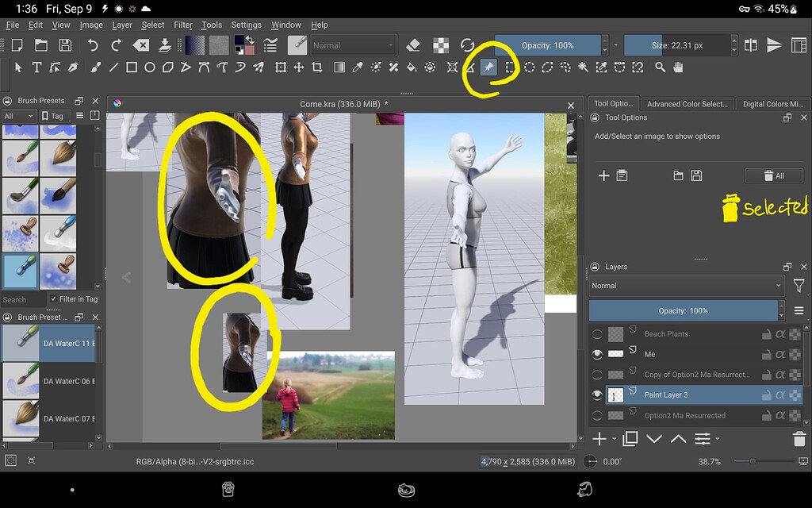The height and width of the screenshot is (508, 812).
Task: Select the Transform tool in the toolbox
Action: (279, 67)
